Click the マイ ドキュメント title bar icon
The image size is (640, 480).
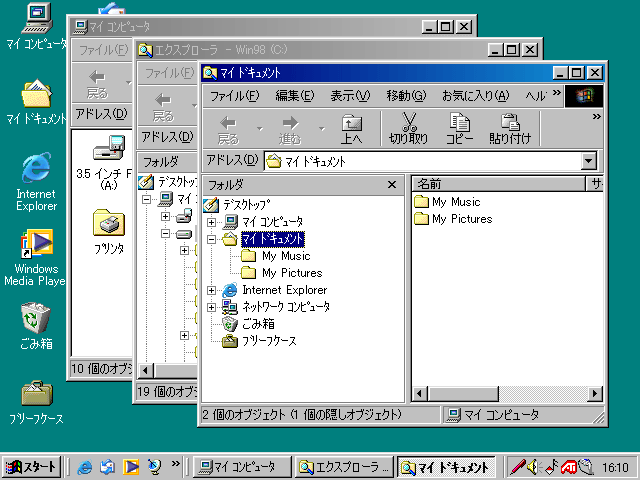click(210, 73)
